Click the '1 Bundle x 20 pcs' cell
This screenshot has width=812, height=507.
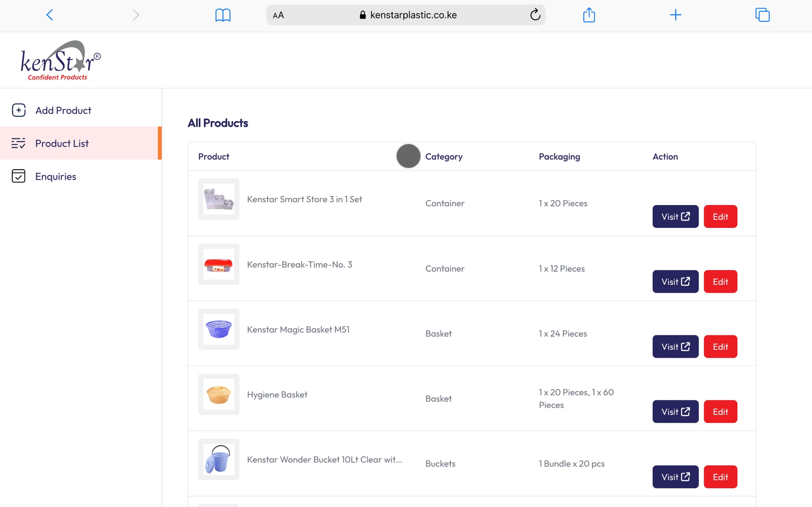click(572, 464)
